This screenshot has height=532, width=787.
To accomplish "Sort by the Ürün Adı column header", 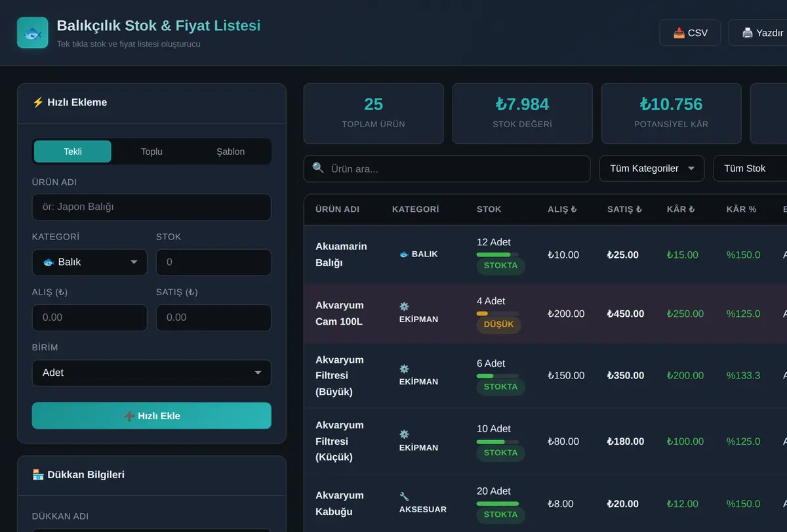I will (x=337, y=209).
